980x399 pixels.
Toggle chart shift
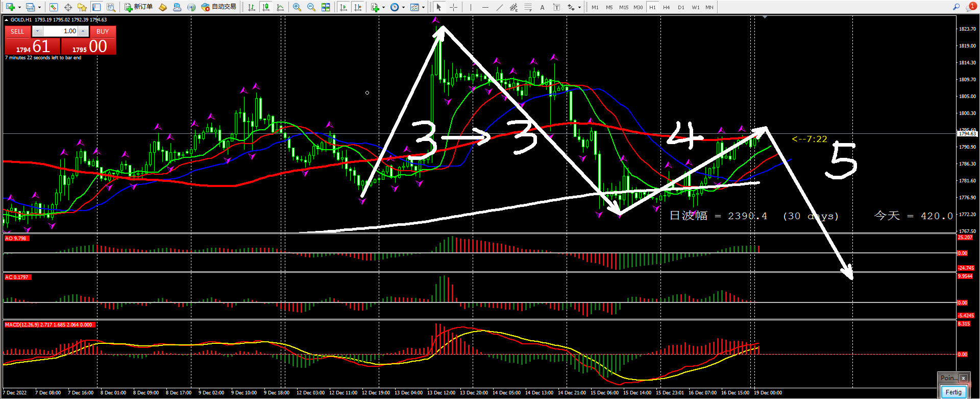click(358, 7)
